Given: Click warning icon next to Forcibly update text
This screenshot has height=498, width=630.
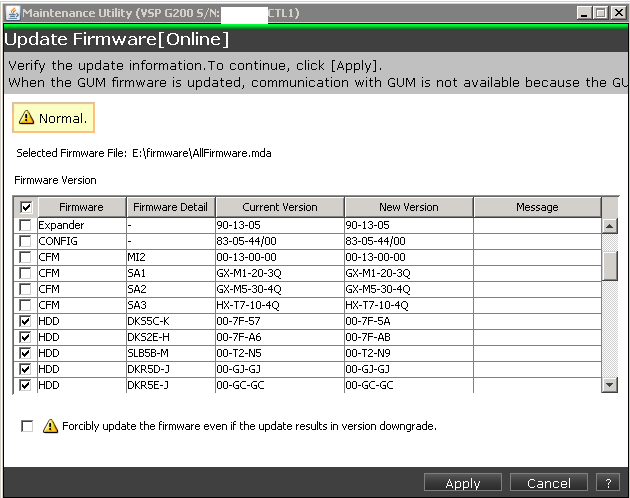Looking at the screenshot, I should pos(50,426).
